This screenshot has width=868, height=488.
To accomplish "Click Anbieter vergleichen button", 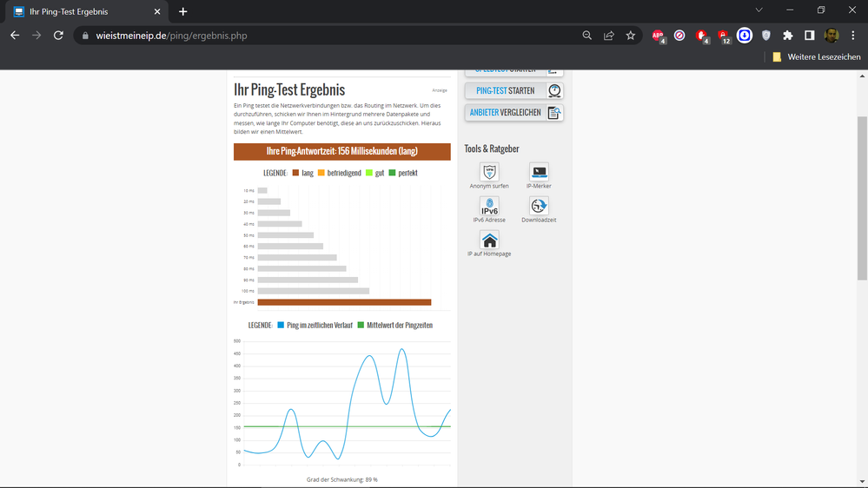I will pos(514,112).
